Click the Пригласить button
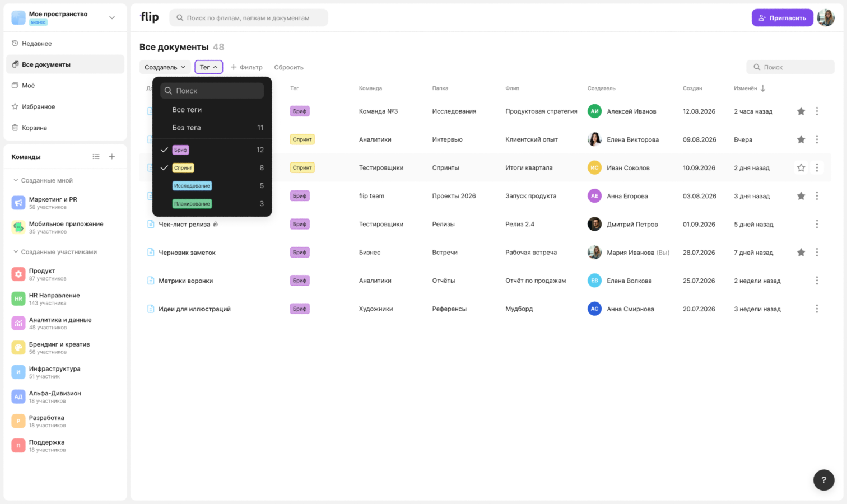Viewport: 847px width, 504px height. (x=782, y=18)
